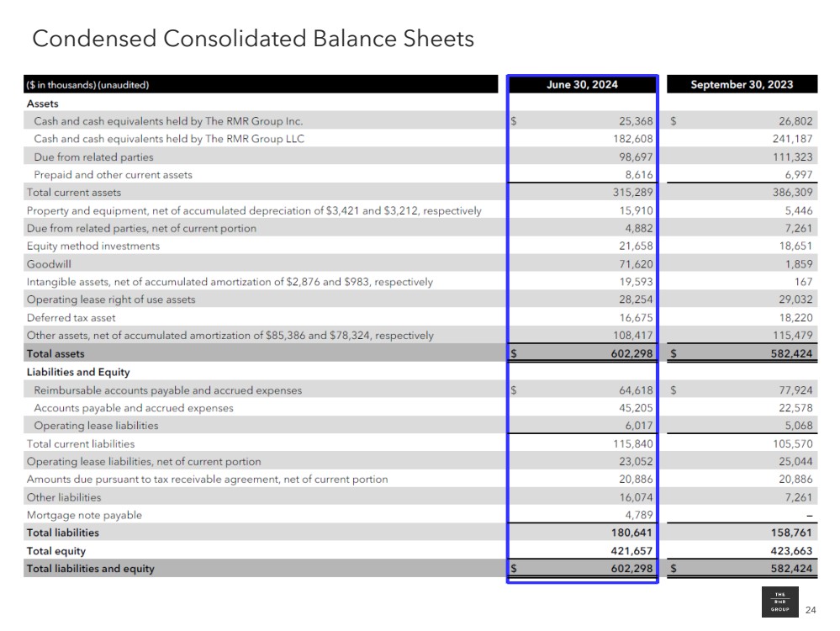The height and width of the screenshot is (631, 840).
Task: Click the Assets section heading
Action: point(43,103)
